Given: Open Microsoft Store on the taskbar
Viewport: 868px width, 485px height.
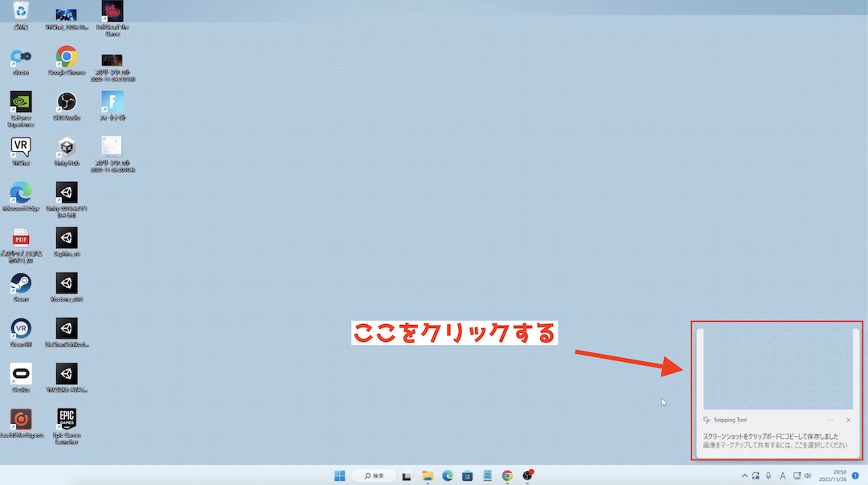Looking at the screenshot, I should point(467,475).
